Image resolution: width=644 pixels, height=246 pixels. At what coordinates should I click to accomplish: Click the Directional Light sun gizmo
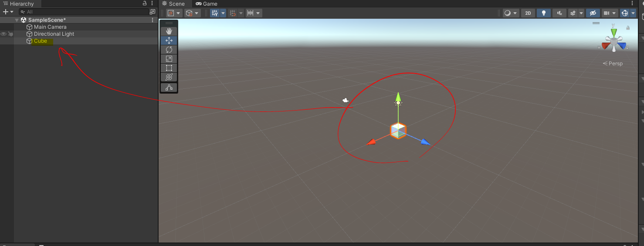click(398, 103)
